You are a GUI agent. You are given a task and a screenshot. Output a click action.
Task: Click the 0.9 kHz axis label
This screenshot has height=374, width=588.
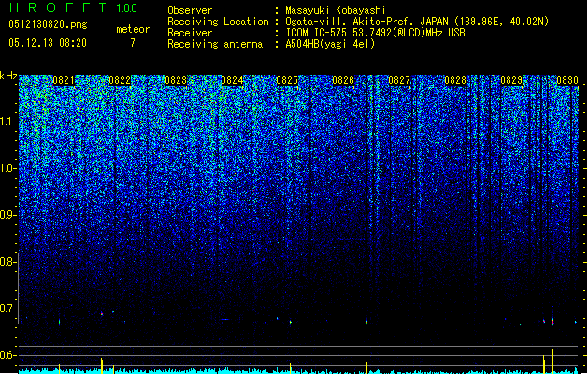pyautogui.click(x=7, y=215)
